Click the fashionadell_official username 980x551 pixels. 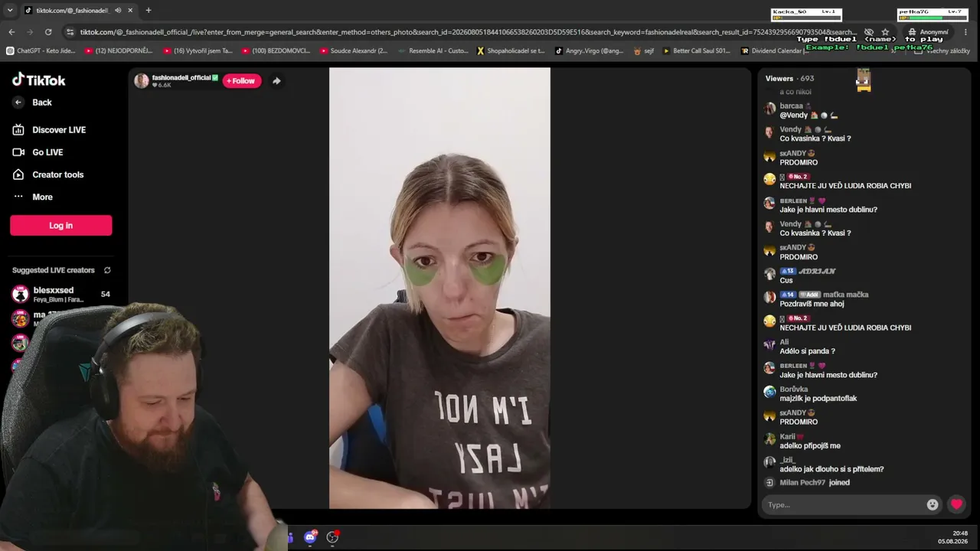[x=181, y=77]
